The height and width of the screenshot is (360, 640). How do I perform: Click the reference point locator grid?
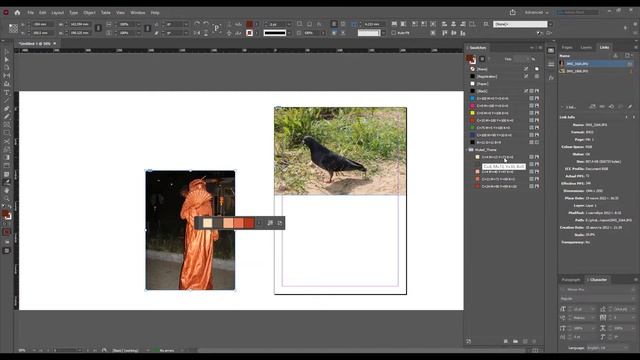(13, 29)
